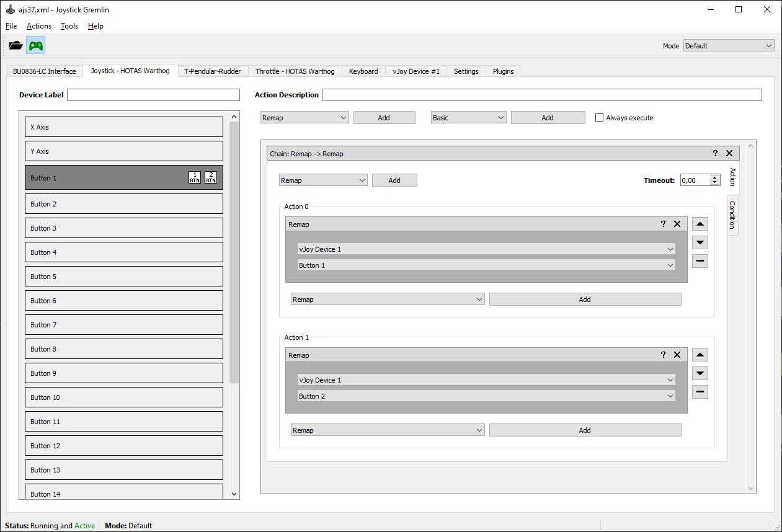Remove the Remap in Action 1
782x532 pixels.
pos(677,355)
